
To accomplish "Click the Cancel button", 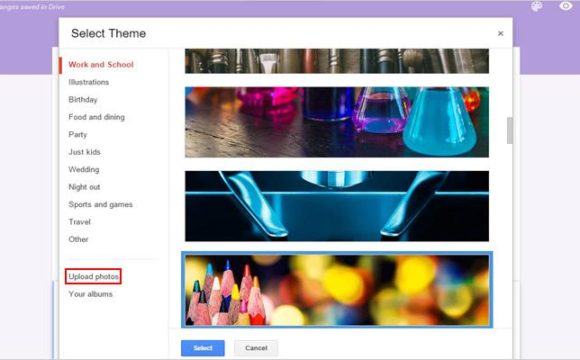I will (256, 348).
